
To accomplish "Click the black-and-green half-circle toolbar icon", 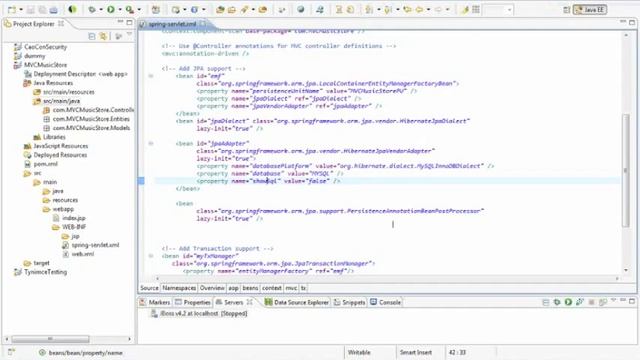I will tap(72, 9).
